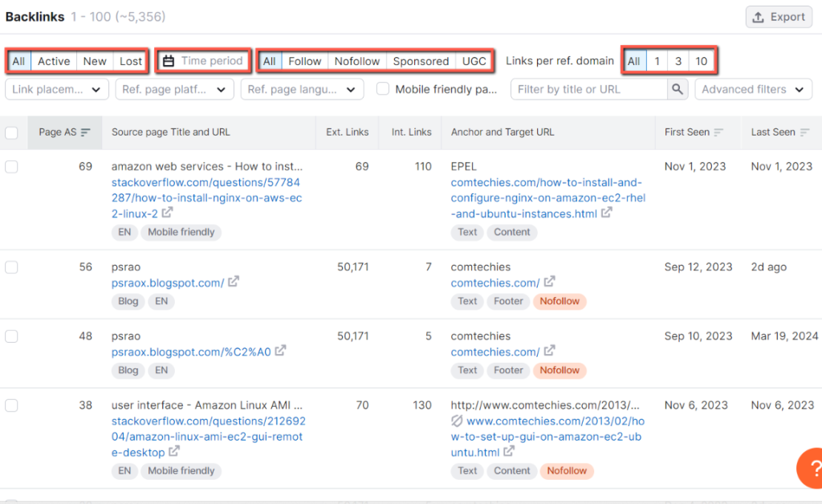Filter by Sponsored links
Image resolution: width=822 pixels, height=504 pixels.
coord(421,61)
